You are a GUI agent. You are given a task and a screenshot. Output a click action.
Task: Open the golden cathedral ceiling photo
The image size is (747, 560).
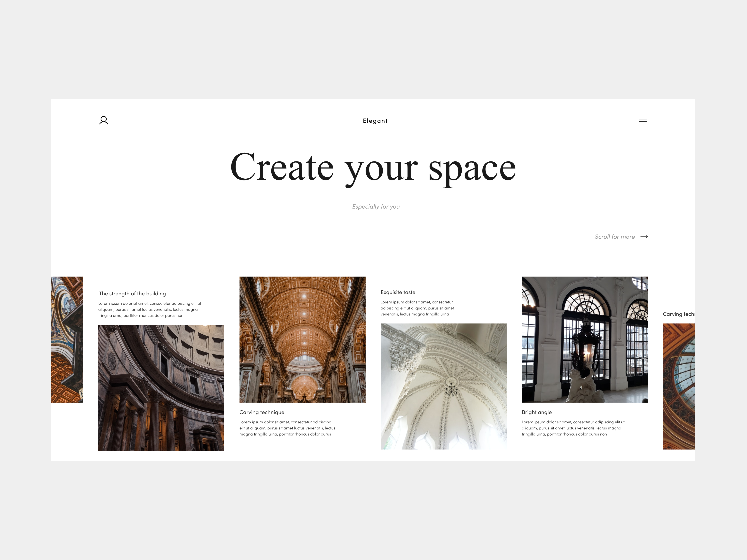coord(302,339)
